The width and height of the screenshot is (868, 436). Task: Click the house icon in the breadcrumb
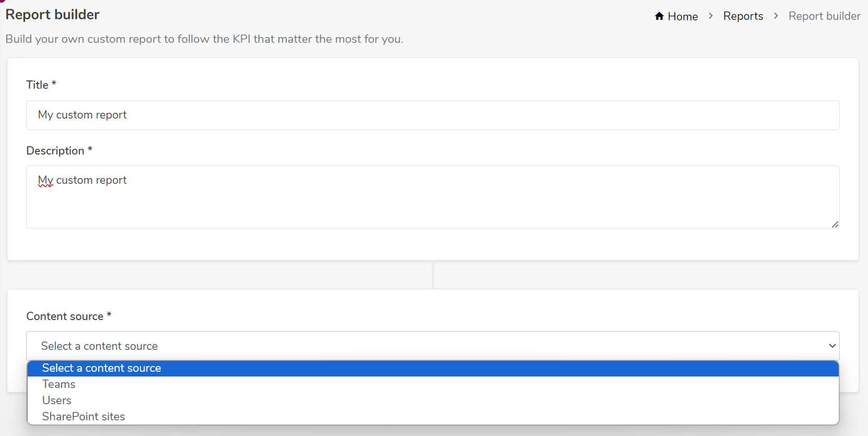pos(659,16)
